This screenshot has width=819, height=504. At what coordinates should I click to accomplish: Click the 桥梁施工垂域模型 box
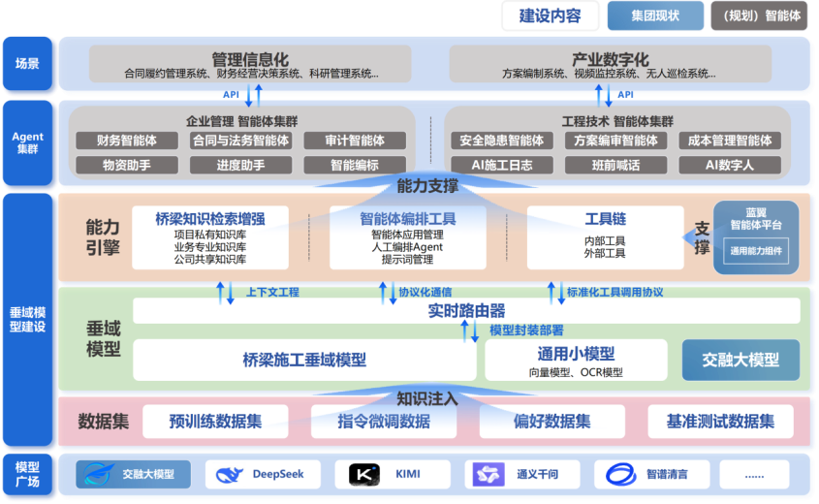[x=304, y=360]
